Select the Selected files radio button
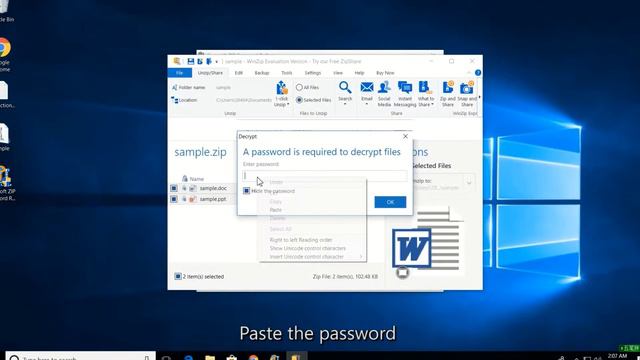640x360 pixels. click(x=299, y=100)
